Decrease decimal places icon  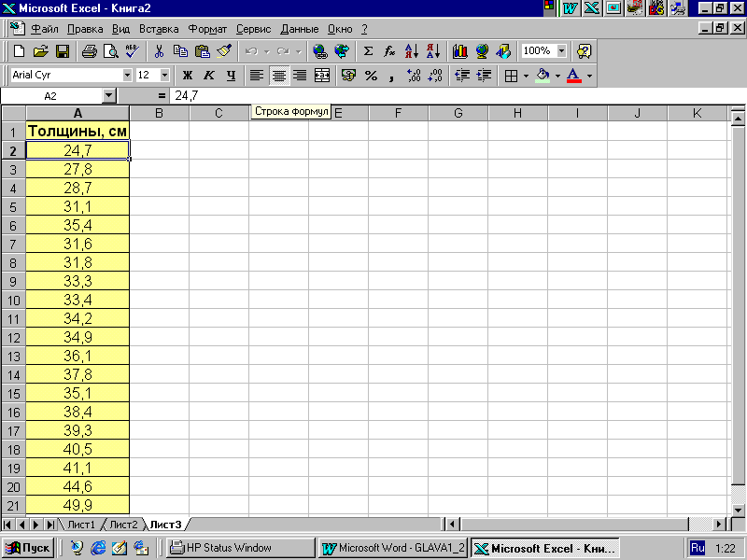point(435,76)
